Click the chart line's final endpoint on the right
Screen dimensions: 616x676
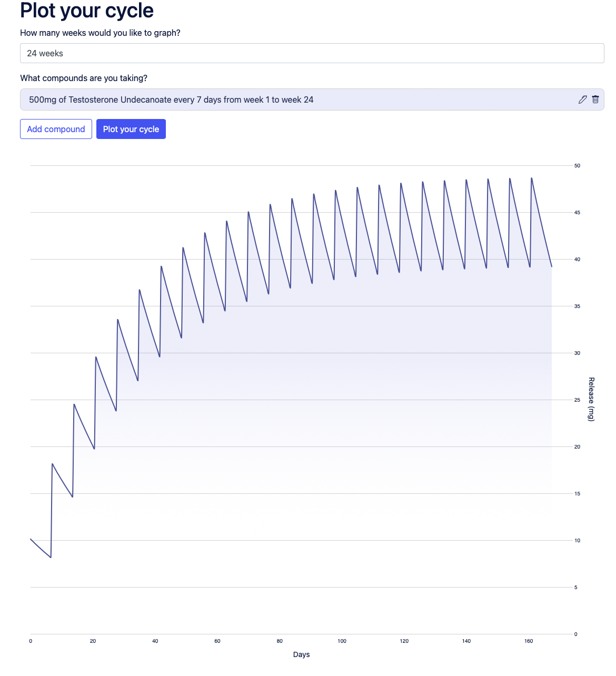click(552, 266)
